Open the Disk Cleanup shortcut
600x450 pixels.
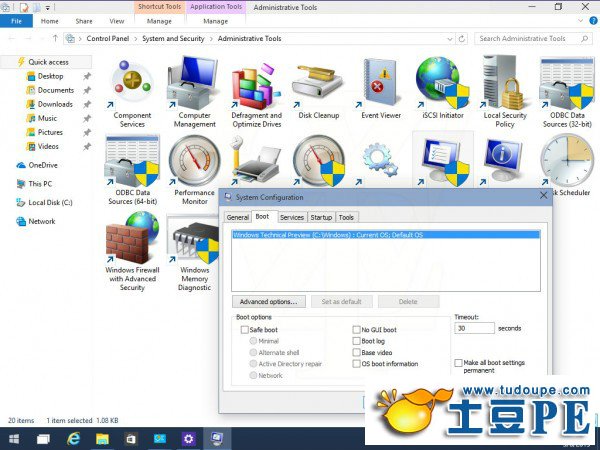[318, 90]
